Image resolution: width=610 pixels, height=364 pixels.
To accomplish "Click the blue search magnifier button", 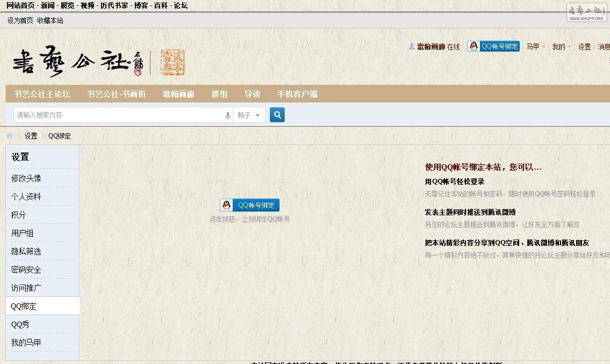I will pos(277,115).
